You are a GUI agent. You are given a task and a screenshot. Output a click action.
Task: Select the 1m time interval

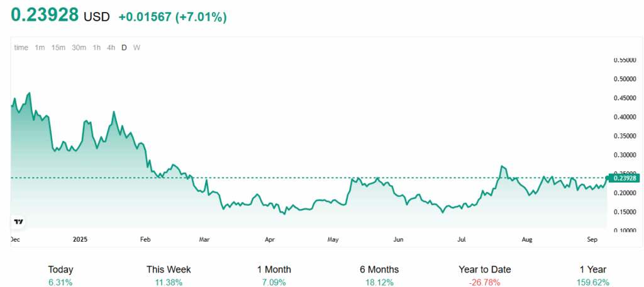click(x=40, y=47)
